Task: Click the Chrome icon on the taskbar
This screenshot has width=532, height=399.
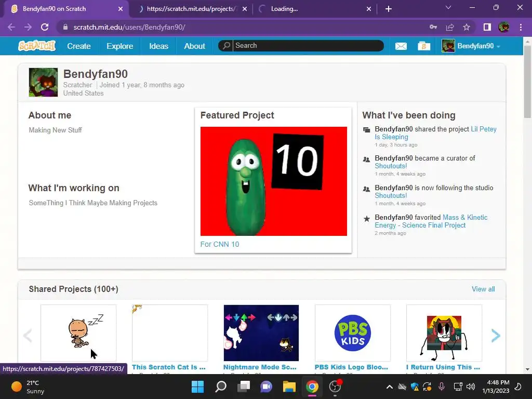Action: (x=312, y=387)
